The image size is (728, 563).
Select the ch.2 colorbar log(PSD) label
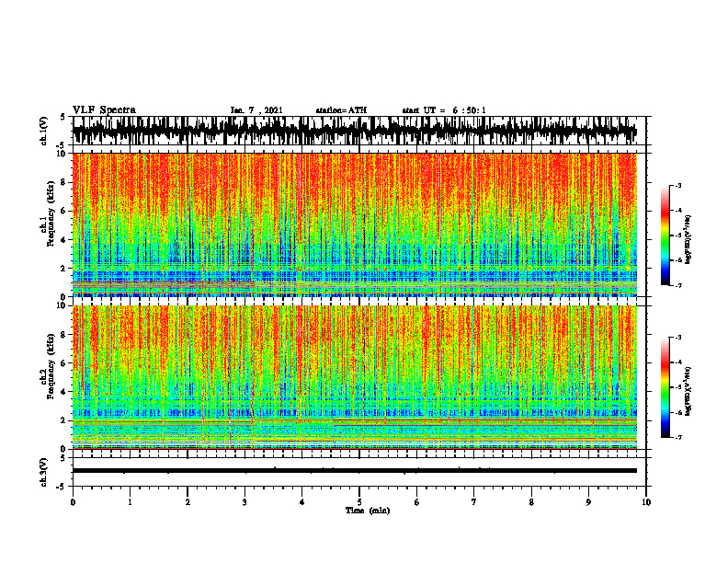pyautogui.click(x=688, y=391)
